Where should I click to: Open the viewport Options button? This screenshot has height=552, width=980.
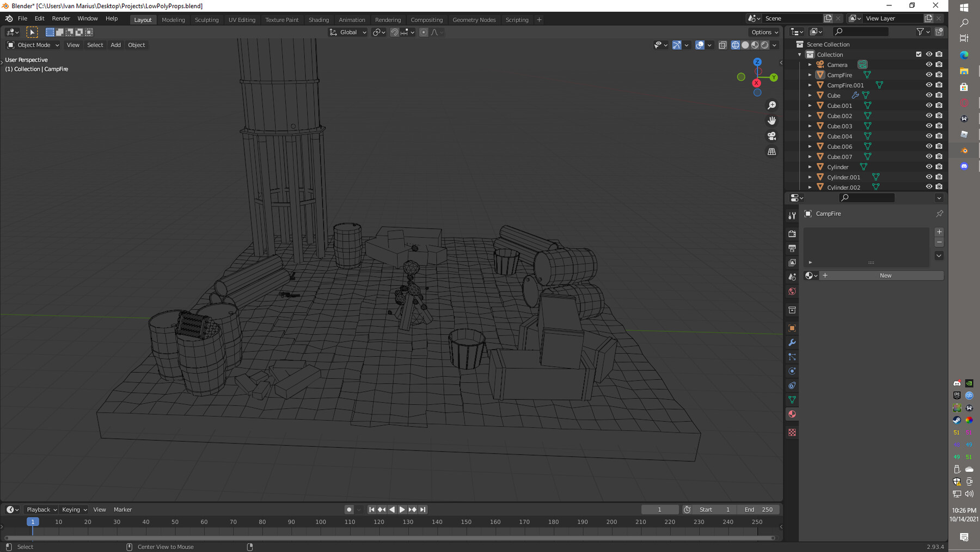click(764, 32)
